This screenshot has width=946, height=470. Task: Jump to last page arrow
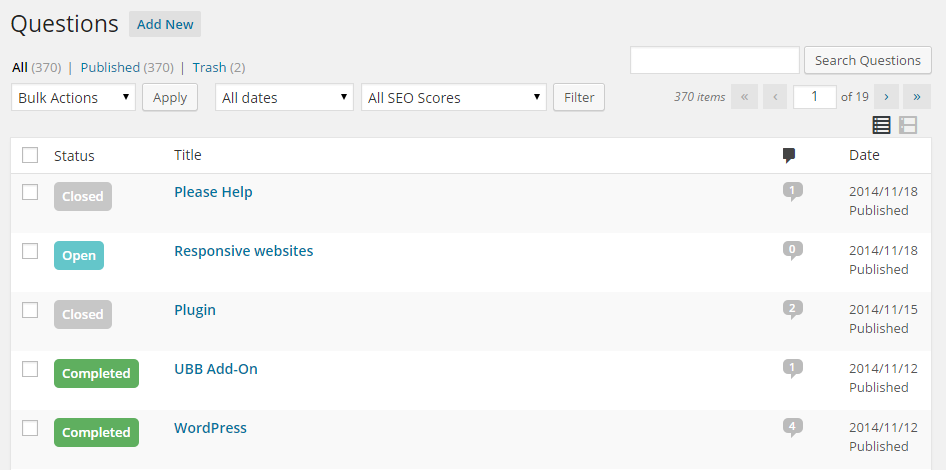[x=917, y=97]
